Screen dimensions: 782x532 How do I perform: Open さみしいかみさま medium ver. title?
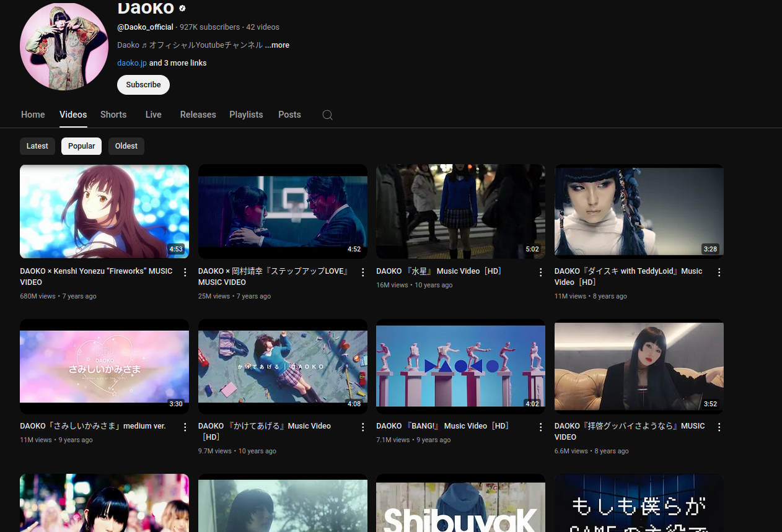(93, 426)
